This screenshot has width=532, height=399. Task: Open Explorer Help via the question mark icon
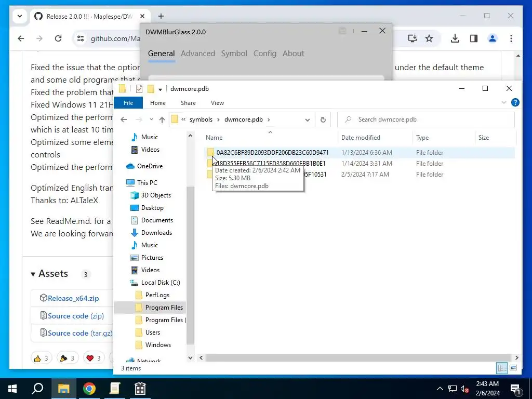point(515,102)
